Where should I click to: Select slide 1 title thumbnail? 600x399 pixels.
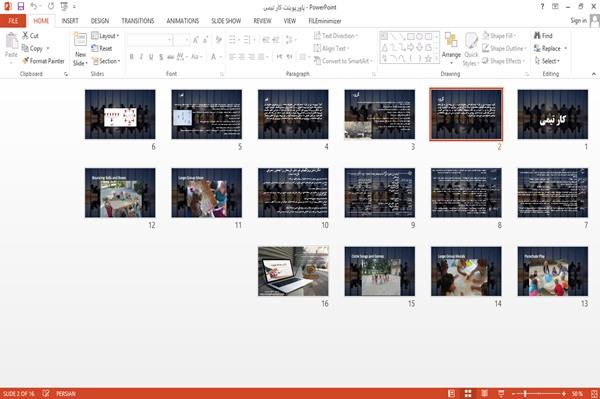[553, 114]
